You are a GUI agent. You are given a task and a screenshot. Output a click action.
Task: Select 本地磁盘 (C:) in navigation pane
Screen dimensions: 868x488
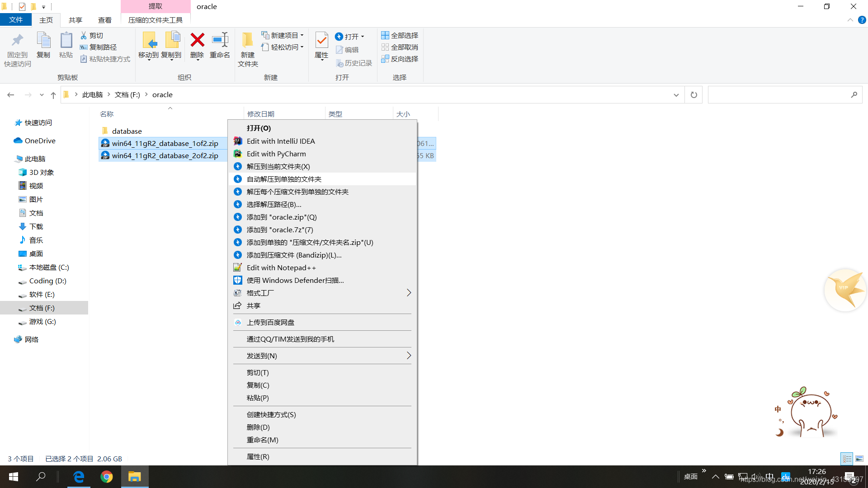pyautogui.click(x=49, y=267)
